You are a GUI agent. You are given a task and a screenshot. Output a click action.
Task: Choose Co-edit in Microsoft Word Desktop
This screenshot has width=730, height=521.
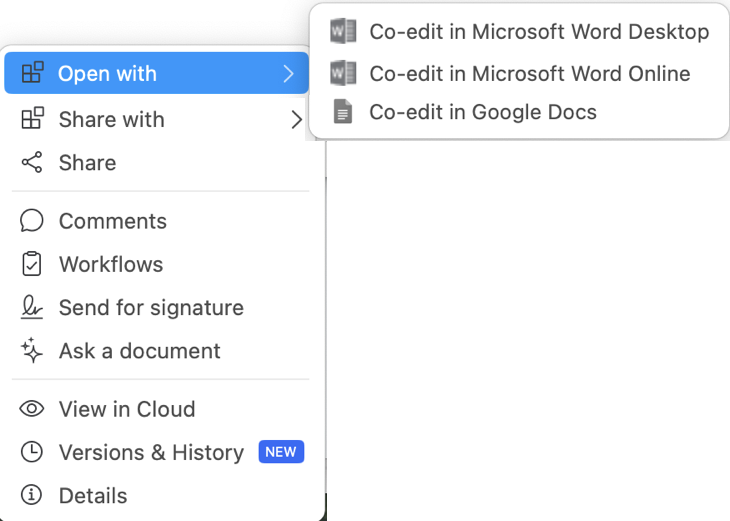(519, 31)
